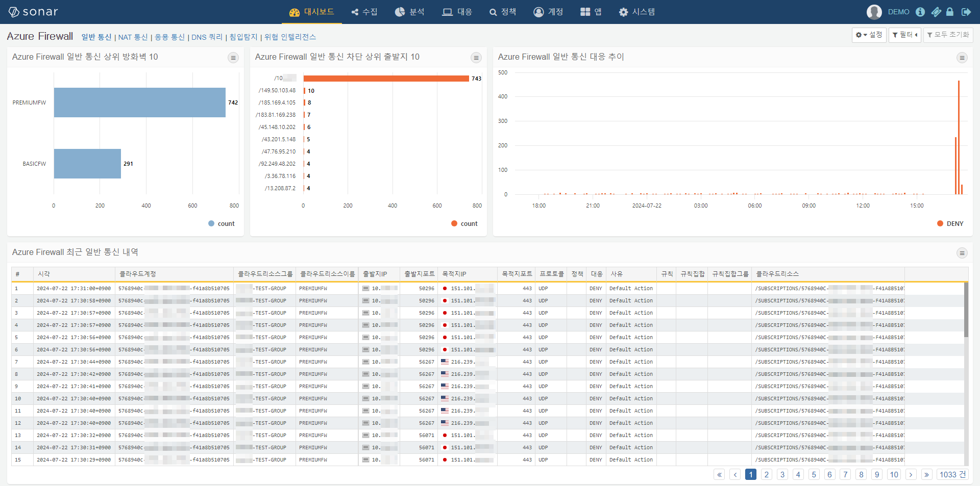Select the 응용 통신 tab link
The height and width of the screenshot is (486, 980).
169,37
